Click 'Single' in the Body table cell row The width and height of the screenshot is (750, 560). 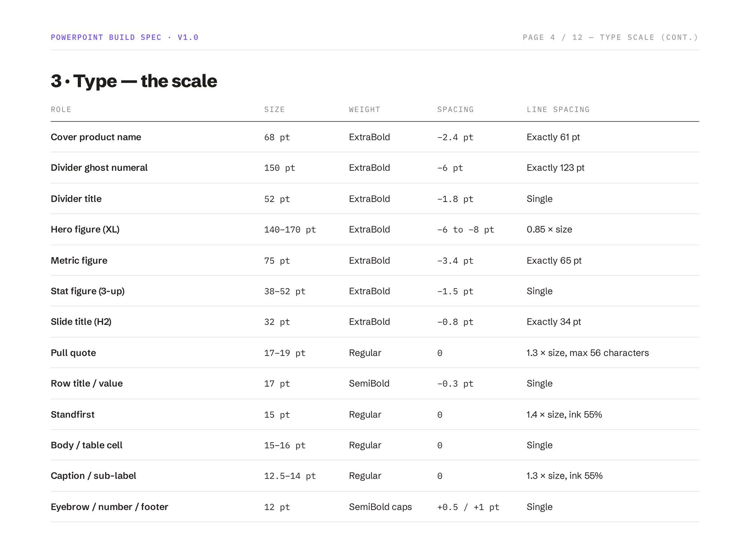(x=539, y=445)
